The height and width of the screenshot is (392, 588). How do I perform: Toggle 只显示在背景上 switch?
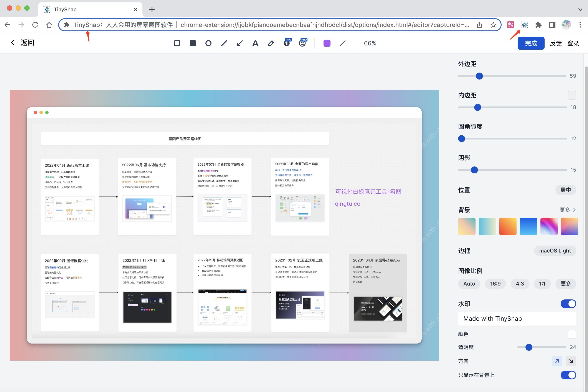click(568, 375)
